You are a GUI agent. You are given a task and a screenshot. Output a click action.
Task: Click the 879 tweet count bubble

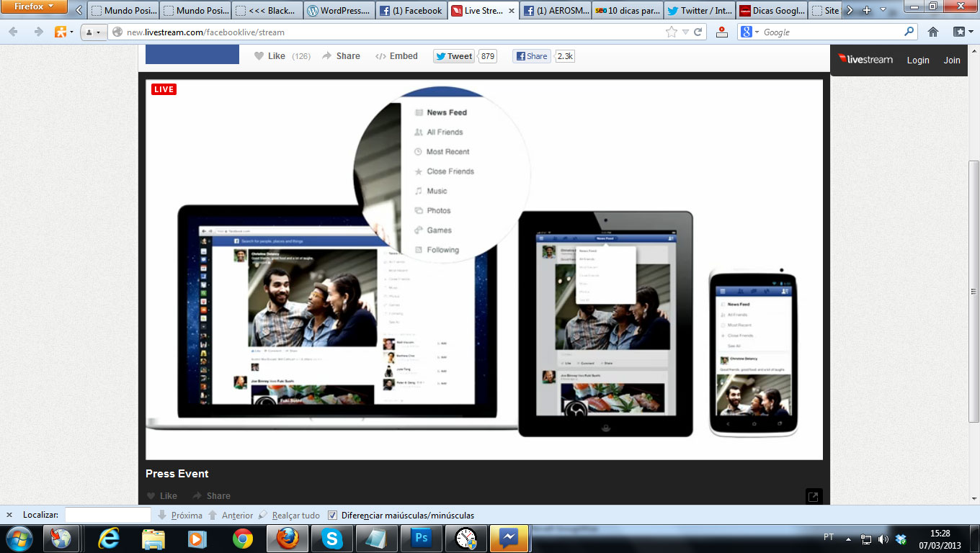tap(488, 56)
